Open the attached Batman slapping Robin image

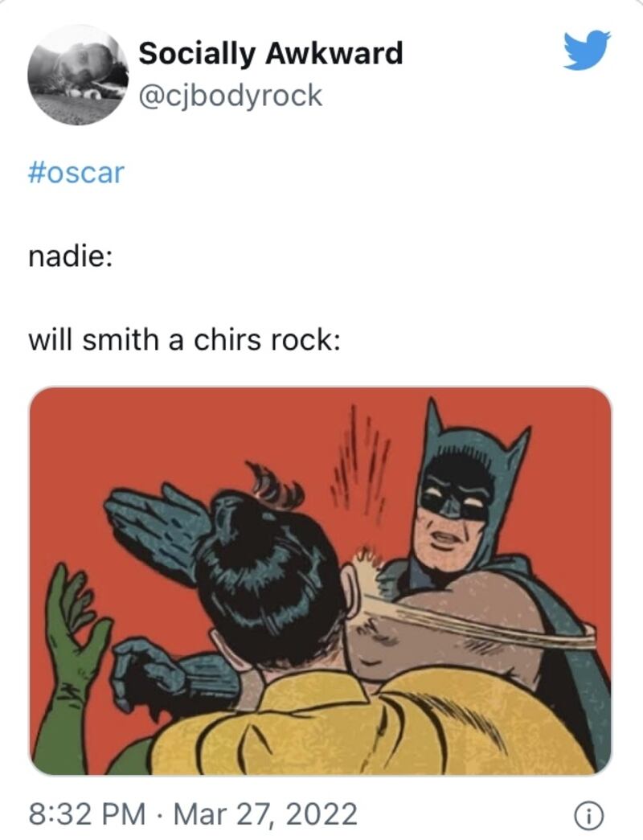pyautogui.click(x=320, y=580)
